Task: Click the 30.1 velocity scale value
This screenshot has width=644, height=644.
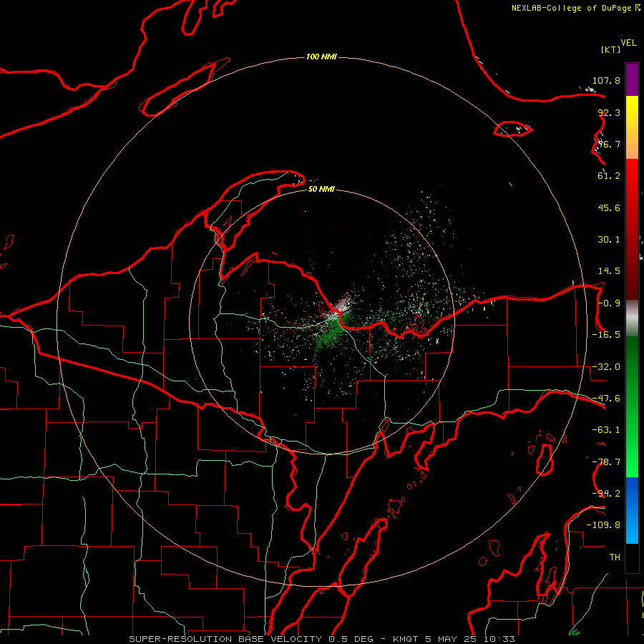Action: pos(609,240)
